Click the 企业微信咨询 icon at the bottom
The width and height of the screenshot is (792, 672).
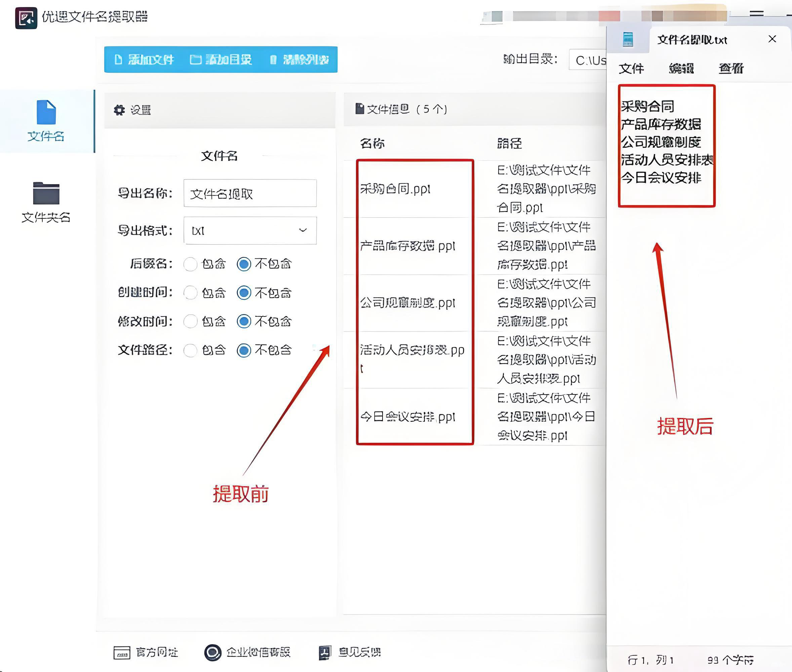(x=213, y=651)
